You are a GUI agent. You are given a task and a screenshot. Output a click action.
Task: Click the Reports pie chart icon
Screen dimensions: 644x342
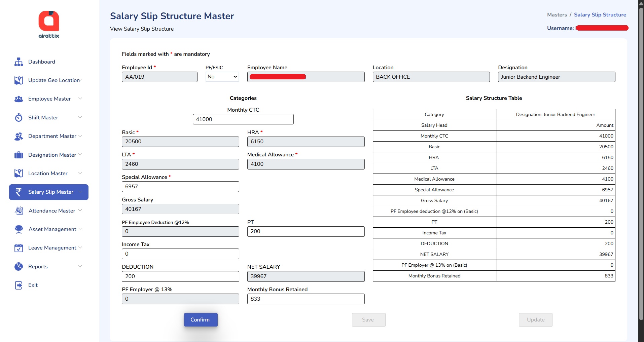click(x=19, y=267)
